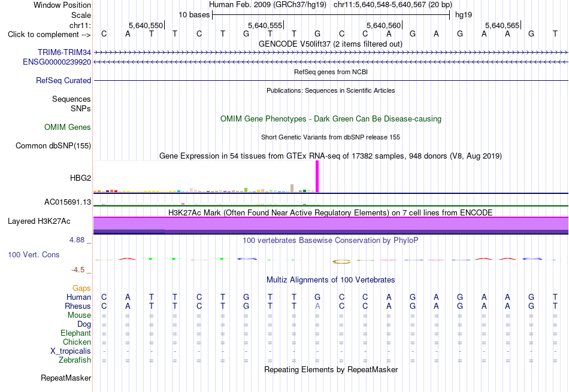Click the 'Scale' row label
This screenshot has height=392, width=569.
(x=81, y=15)
